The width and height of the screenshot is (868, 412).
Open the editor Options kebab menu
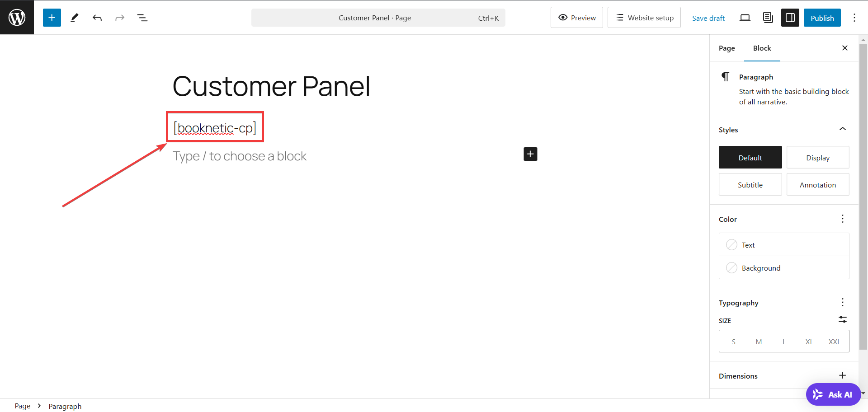coord(854,18)
